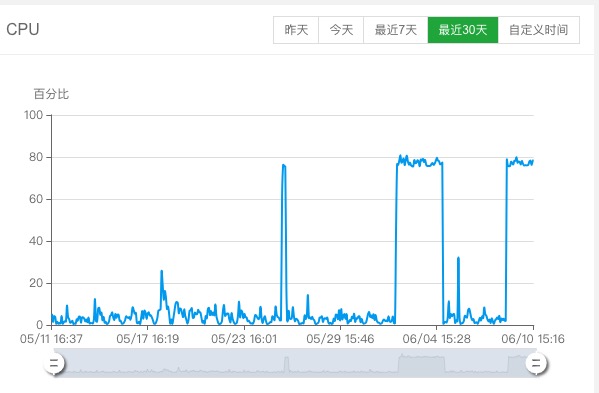
Task: Click the mini overview spike in range bar
Action: (x=287, y=364)
